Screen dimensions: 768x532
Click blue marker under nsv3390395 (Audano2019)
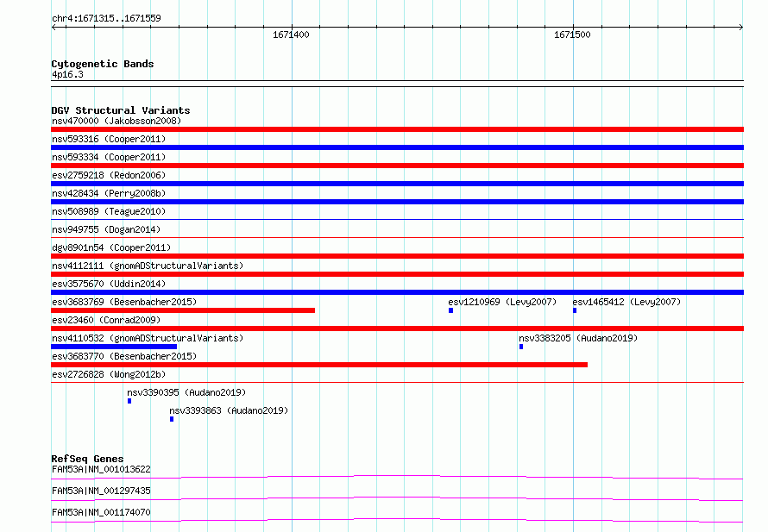point(129,401)
